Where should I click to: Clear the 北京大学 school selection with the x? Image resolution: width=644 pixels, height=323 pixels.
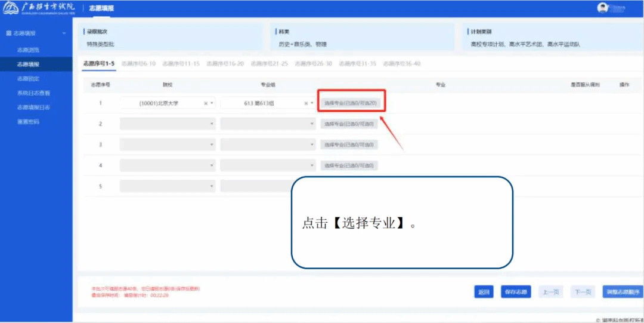click(x=206, y=103)
